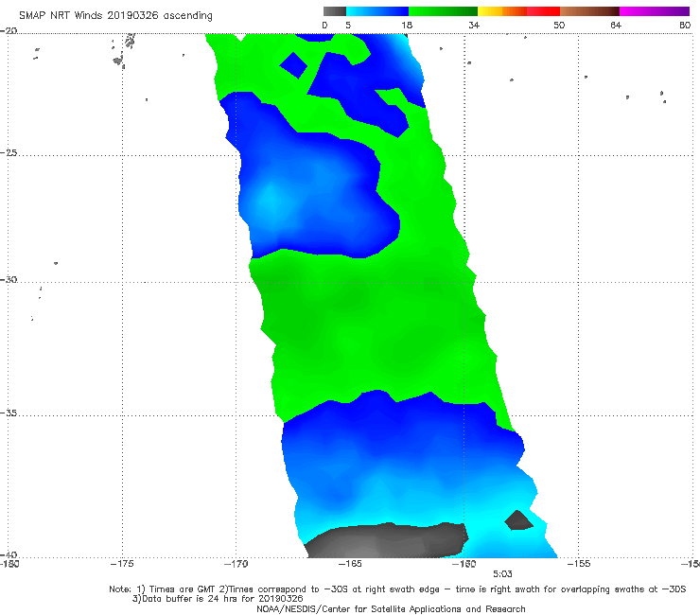
Task: Click the latitude label '-35'
Action: tap(9, 413)
